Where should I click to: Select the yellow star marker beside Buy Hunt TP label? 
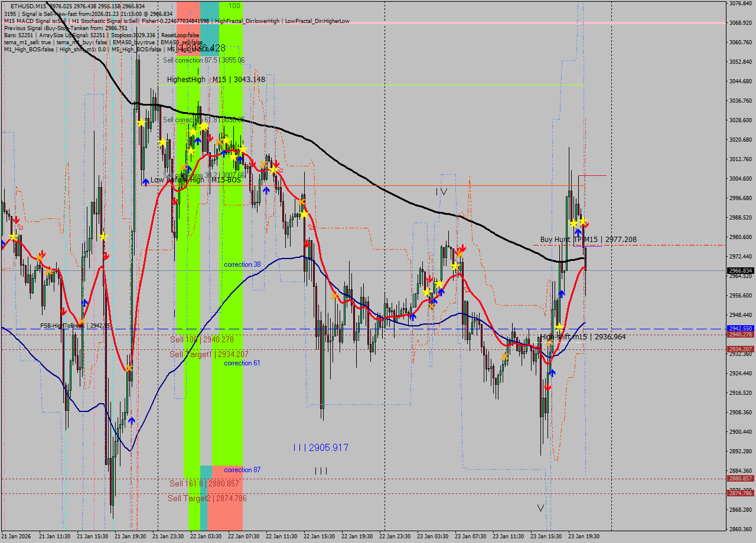pos(574,223)
